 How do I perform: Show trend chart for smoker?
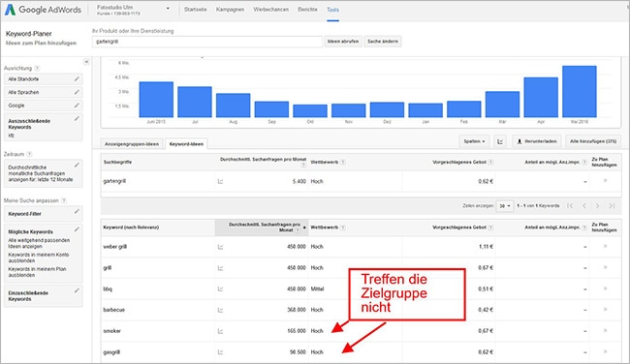pyautogui.click(x=220, y=331)
